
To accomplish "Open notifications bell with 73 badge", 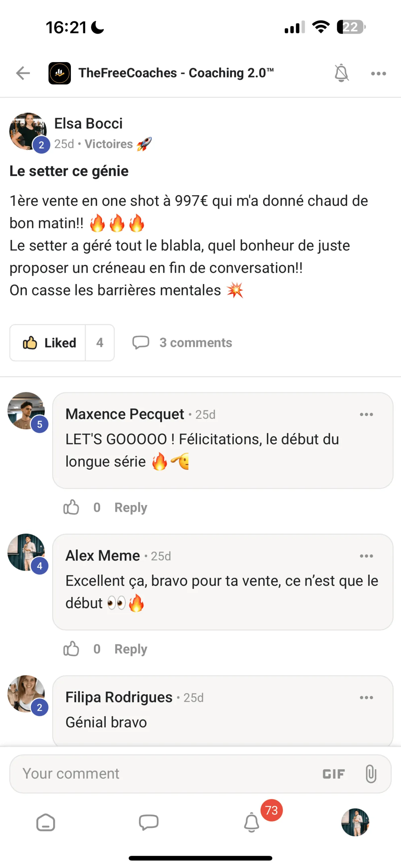I will (x=252, y=823).
